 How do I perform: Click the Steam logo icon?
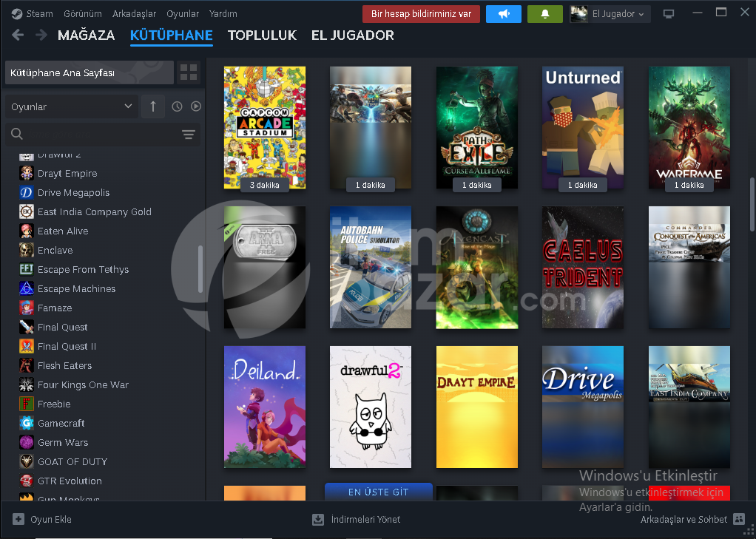[x=17, y=14]
